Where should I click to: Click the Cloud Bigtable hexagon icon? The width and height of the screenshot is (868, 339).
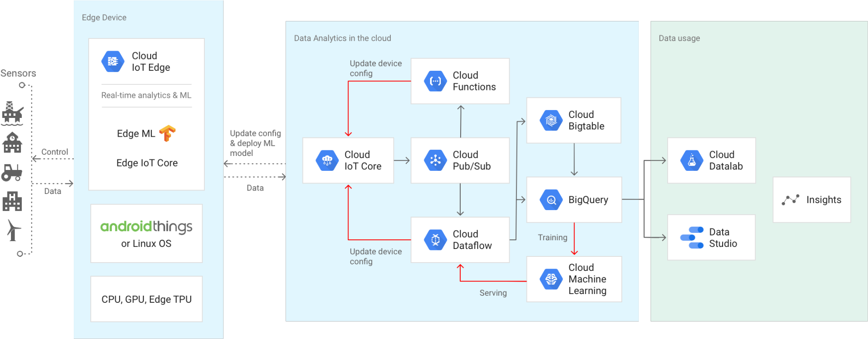pyautogui.click(x=551, y=121)
